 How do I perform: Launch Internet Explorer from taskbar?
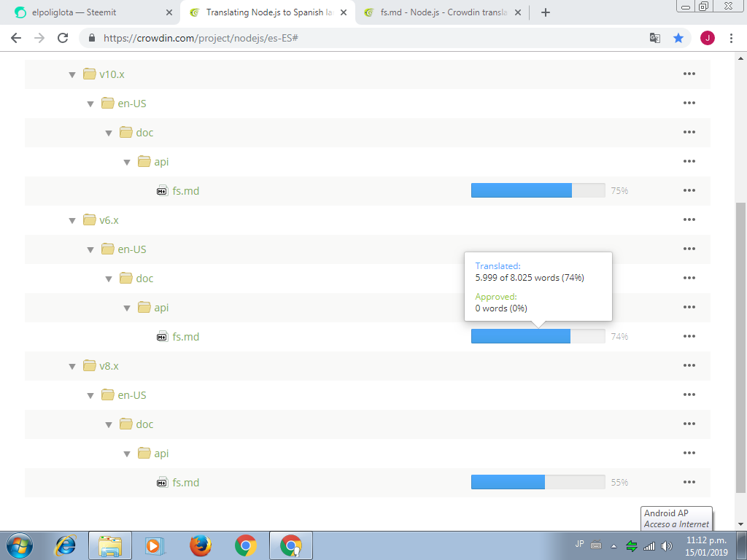66,545
